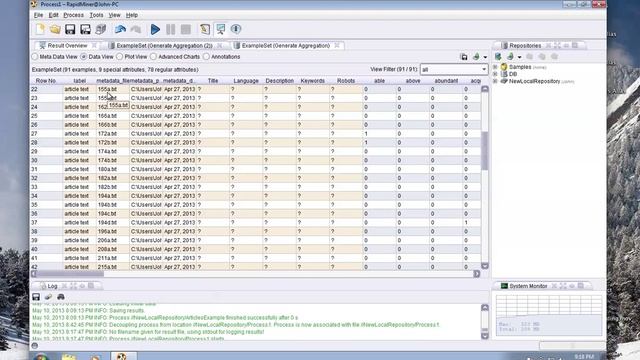
Task: Click the Stop process icon
Action: [186, 29]
